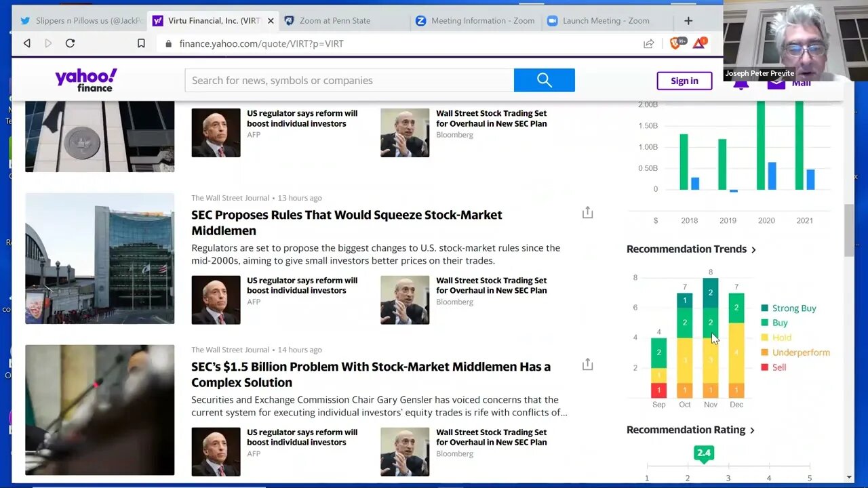The width and height of the screenshot is (868, 488).
Task: Click the 2020 green earnings bar
Action: pyautogui.click(x=761, y=145)
